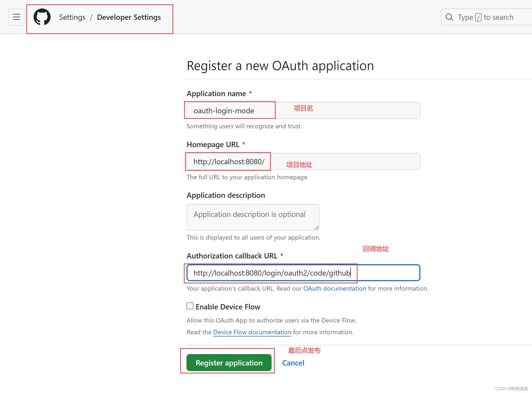Click the description textarea resize grip

[x=316, y=228]
